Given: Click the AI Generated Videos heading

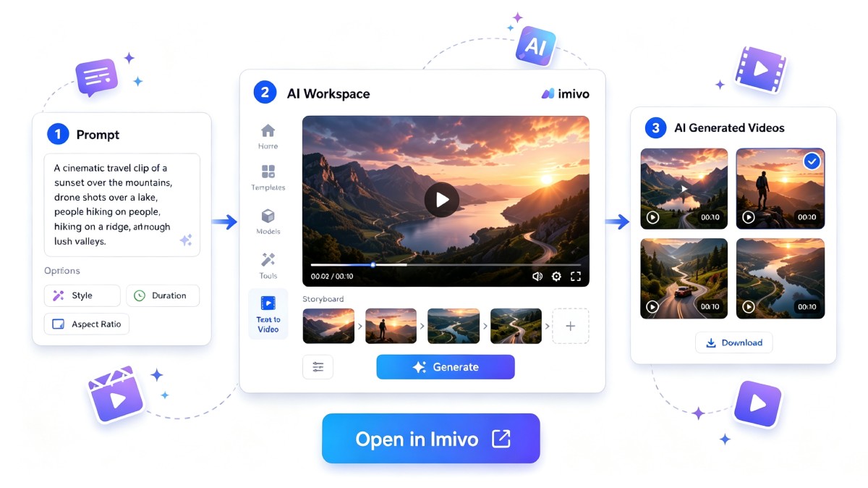Looking at the screenshot, I should pyautogui.click(x=729, y=128).
